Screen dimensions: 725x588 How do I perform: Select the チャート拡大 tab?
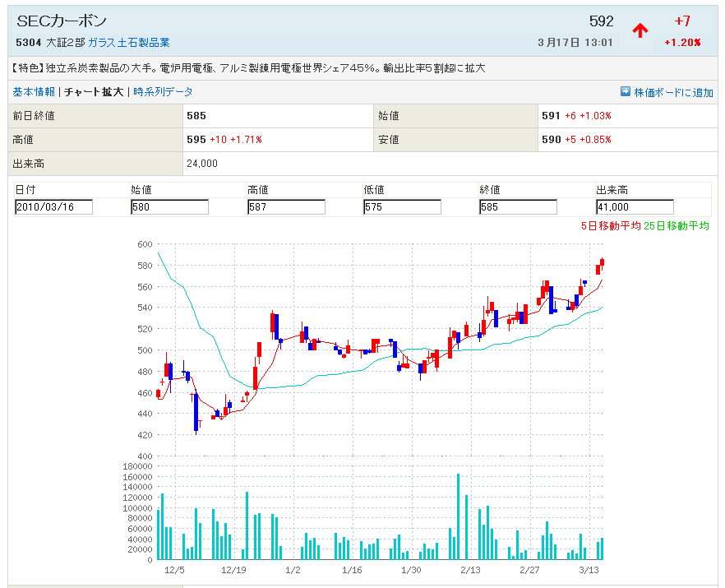(x=94, y=92)
